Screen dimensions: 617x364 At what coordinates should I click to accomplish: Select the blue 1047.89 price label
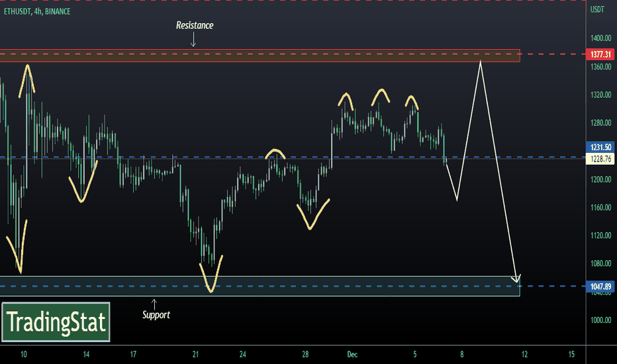coord(600,287)
